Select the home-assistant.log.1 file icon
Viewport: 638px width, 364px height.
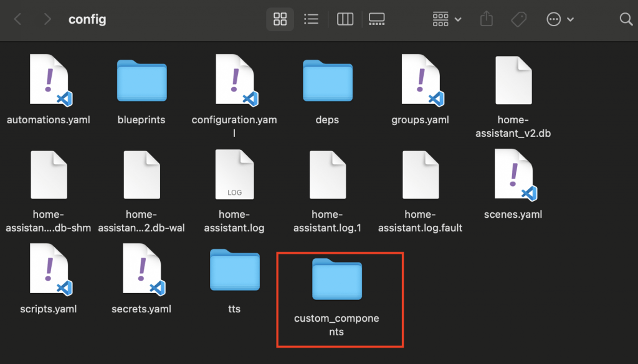pos(328,175)
